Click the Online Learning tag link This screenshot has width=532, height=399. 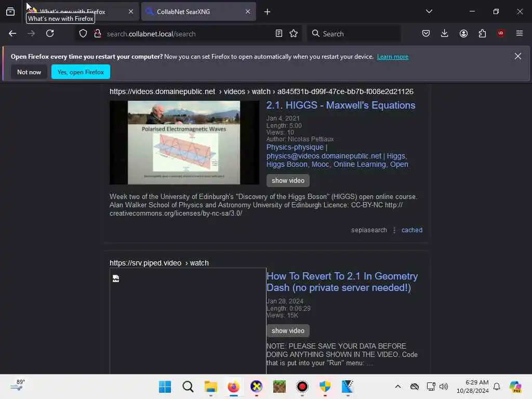point(360,165)
